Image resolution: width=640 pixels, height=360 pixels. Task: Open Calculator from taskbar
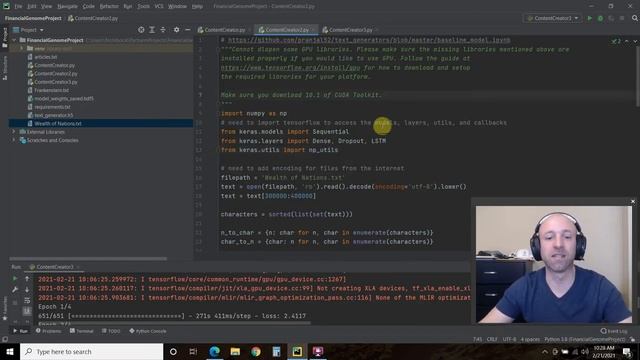tap(276, 351)
